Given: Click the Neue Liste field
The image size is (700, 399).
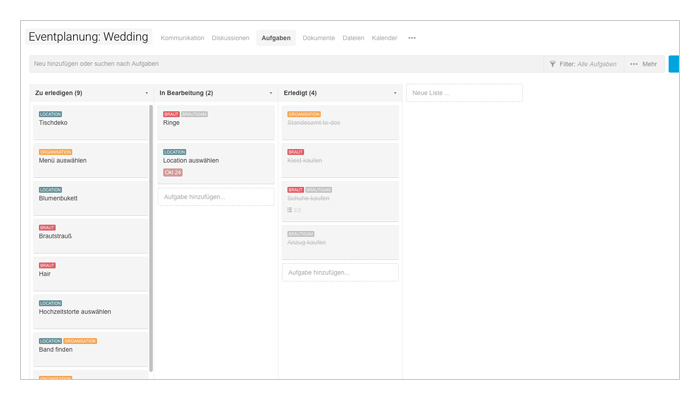Looking at the screenshot, I should click(464, 93).
